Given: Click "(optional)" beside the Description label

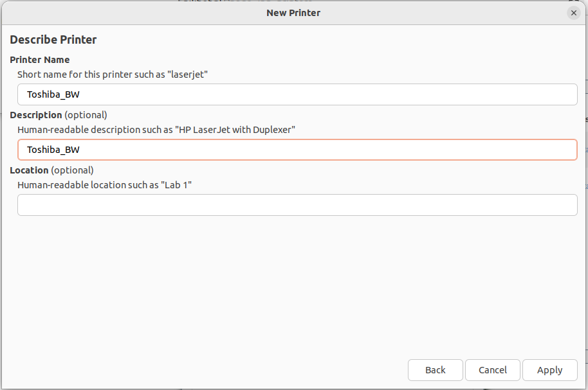Looking at the screenshot, I should [x=86, y=115].
